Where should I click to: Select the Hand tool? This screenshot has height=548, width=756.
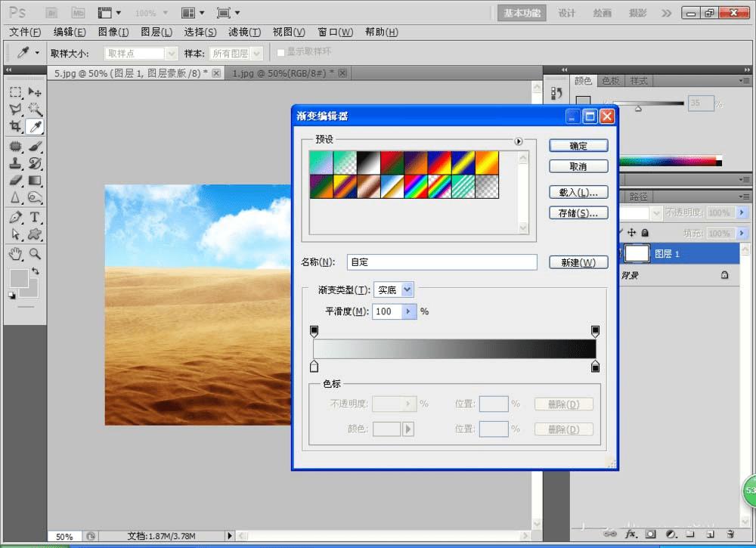[15, 253]
